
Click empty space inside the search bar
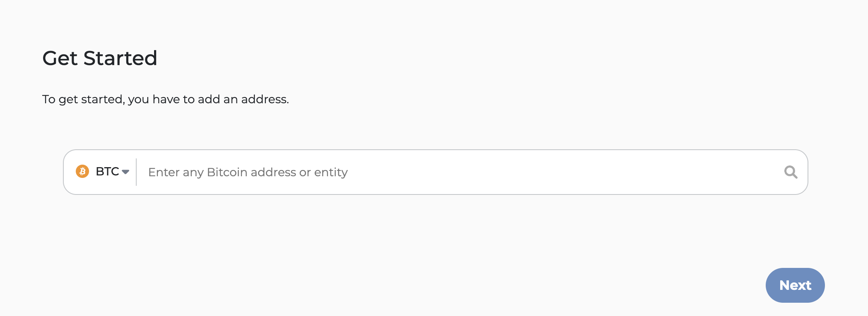pyautogui.click(x=559, y=172)
